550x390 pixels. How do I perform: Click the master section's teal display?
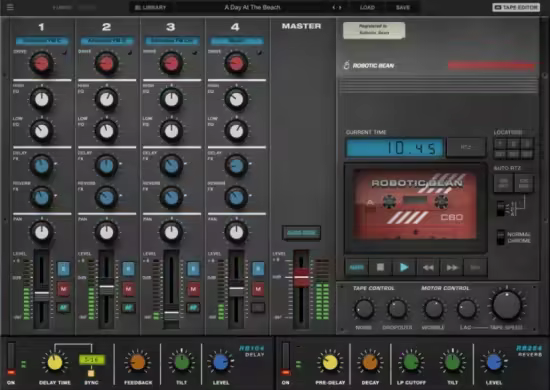[301, 233]
